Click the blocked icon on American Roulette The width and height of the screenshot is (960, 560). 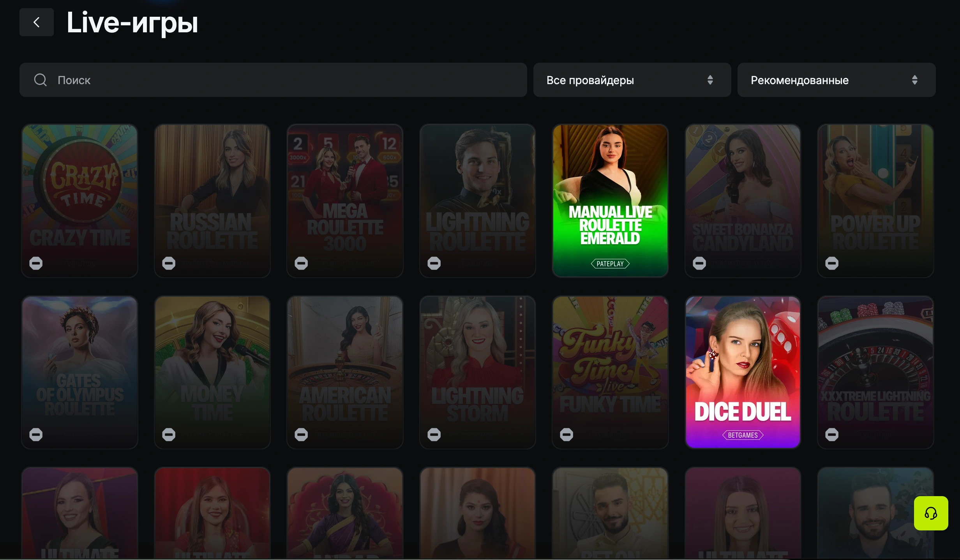301,435
